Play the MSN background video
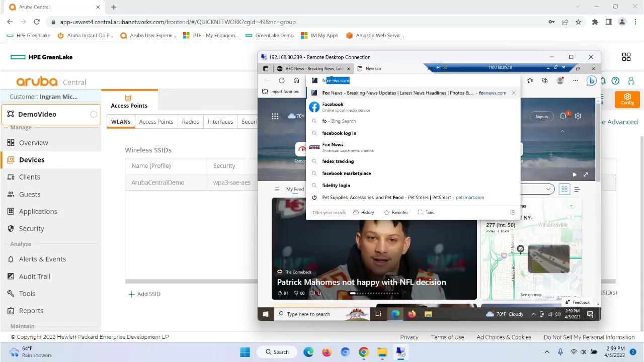The width and height of the screenshot is (644, 362). click(x=575, y=174)
